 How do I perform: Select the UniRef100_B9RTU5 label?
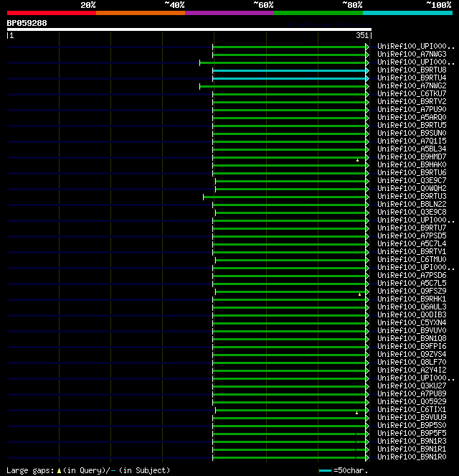(412, 125)
